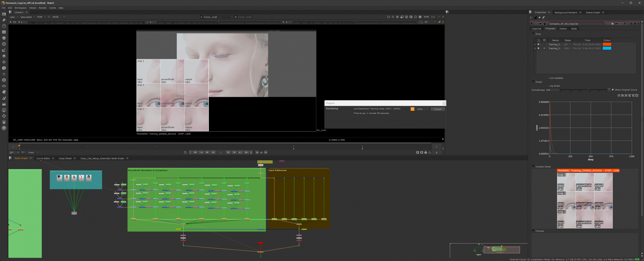Collapse the Runs section

[x=533, y=34]
